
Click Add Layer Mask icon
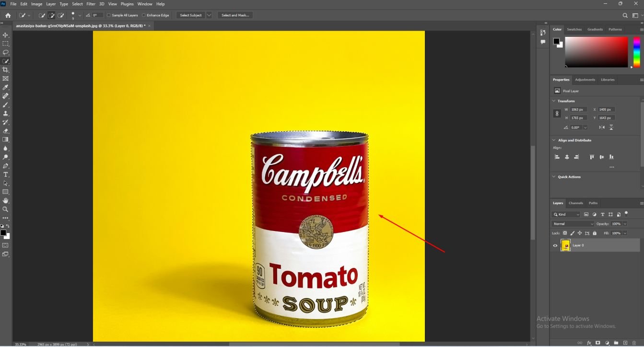(x=598, y=343)
